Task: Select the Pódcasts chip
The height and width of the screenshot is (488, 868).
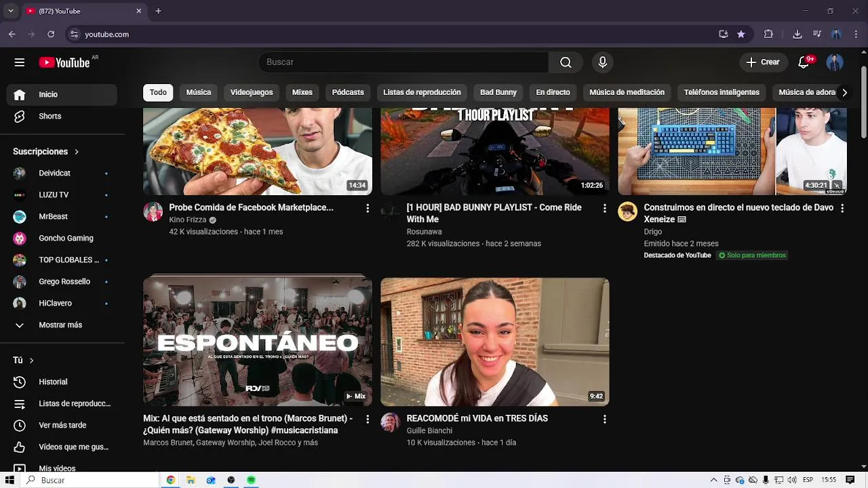Action: pyautogui.click(x=348, y=92)
